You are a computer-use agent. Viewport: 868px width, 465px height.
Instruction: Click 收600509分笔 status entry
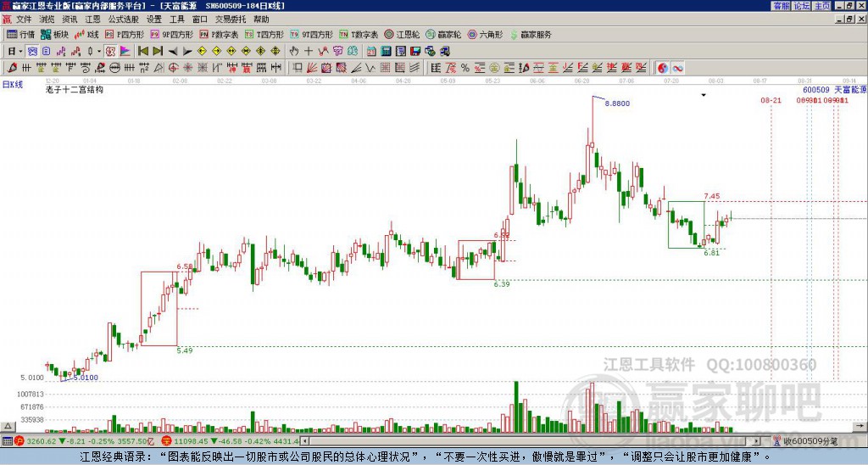pos(804,441)
